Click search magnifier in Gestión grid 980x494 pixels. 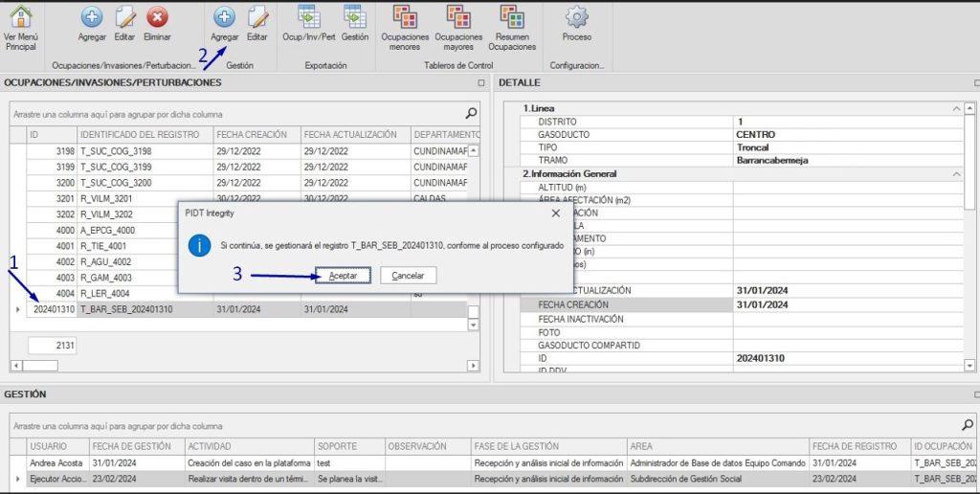pyautogui.click(x=967, y=424)
